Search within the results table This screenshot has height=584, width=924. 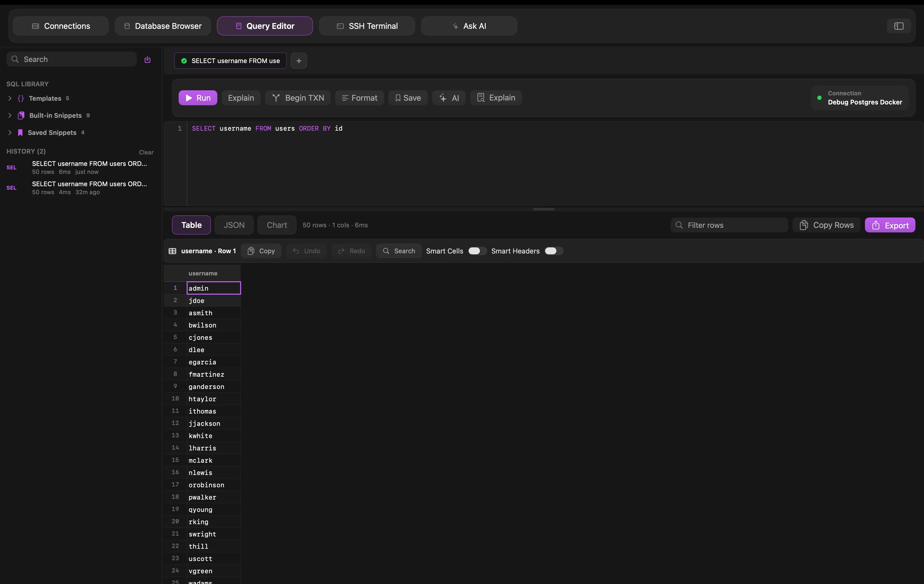[x=399, y=251]
